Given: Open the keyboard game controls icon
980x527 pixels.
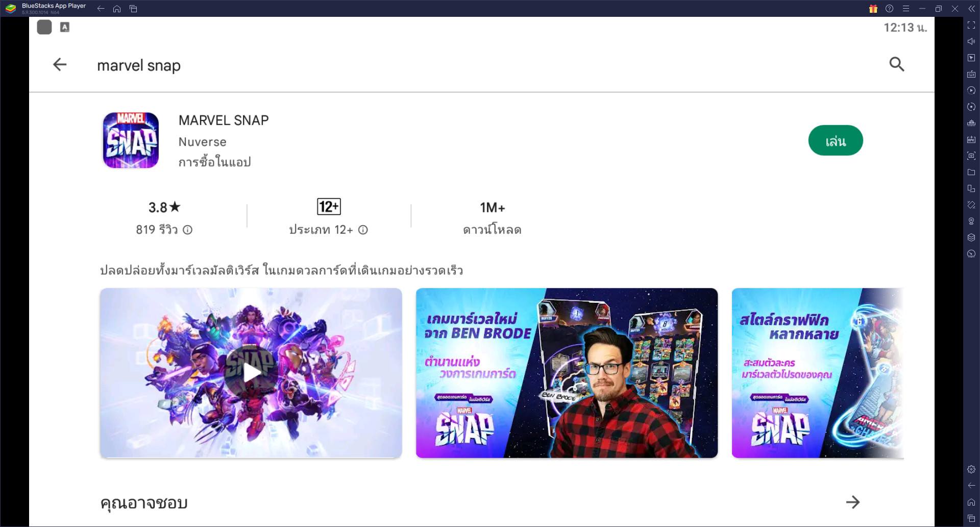Looking at the screenshot, I should [971, 74].
